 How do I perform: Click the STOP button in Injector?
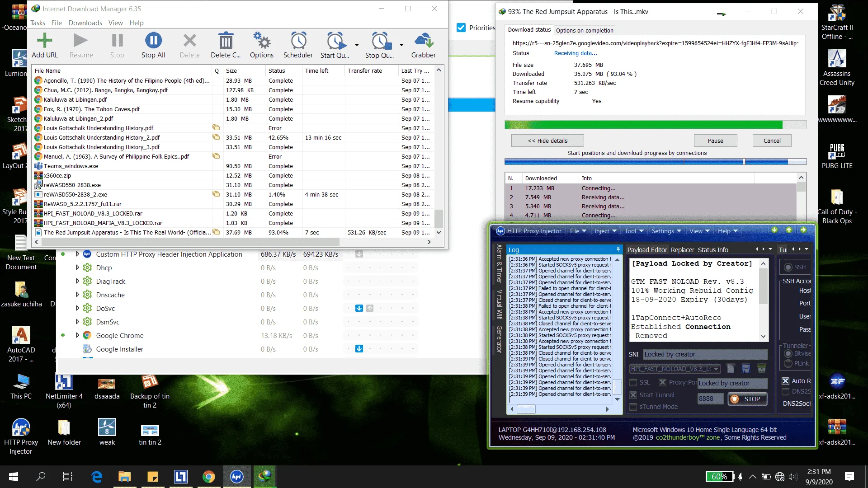pyautogui.click(x=747, y=399)
